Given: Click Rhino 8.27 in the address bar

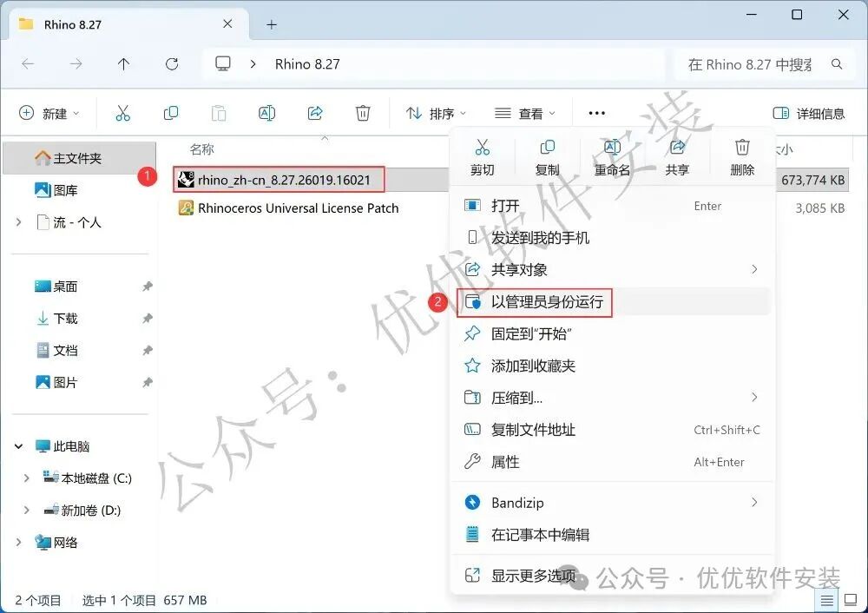Looking at the screenshot, I should 307,64.
